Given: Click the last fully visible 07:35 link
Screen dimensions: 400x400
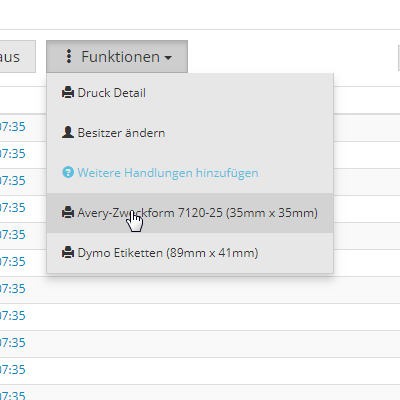Looking at the screenshot, I should [x=13, y=370].
